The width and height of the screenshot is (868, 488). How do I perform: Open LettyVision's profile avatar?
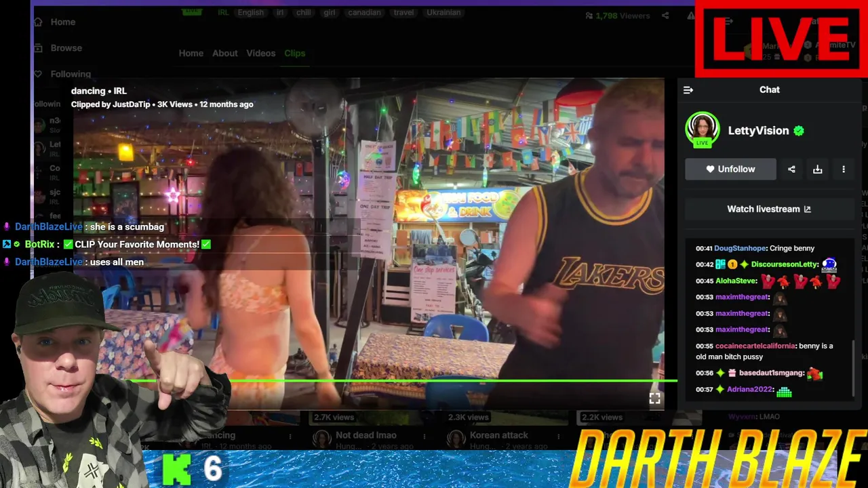(703, 129)
